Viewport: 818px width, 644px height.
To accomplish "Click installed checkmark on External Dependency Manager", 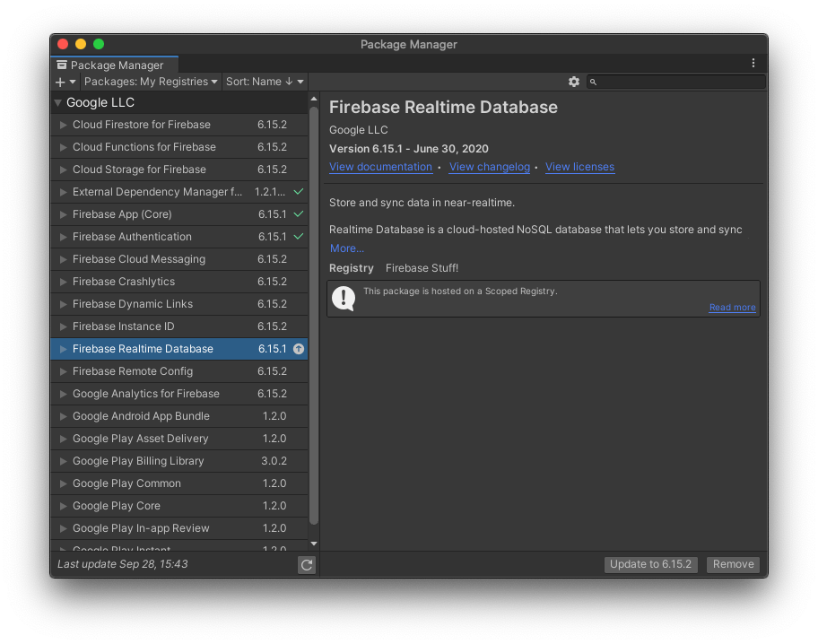I will tap(299, 192).
